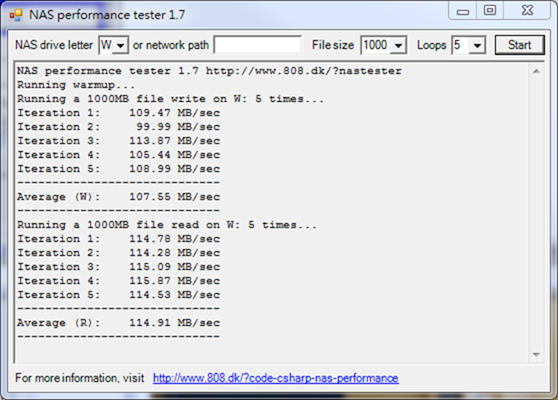
Task: Maximize the NAS performance tester window
Action: tap(490, 11)
